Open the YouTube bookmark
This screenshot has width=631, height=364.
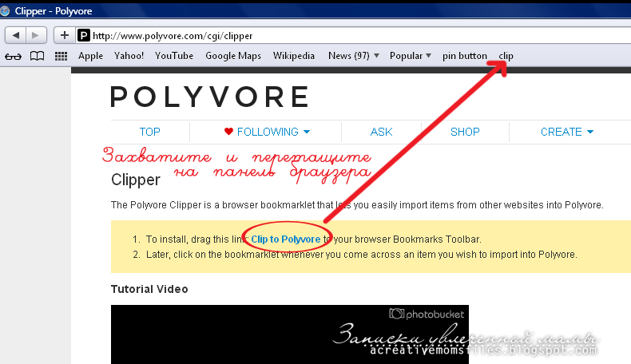coord(174,56)
